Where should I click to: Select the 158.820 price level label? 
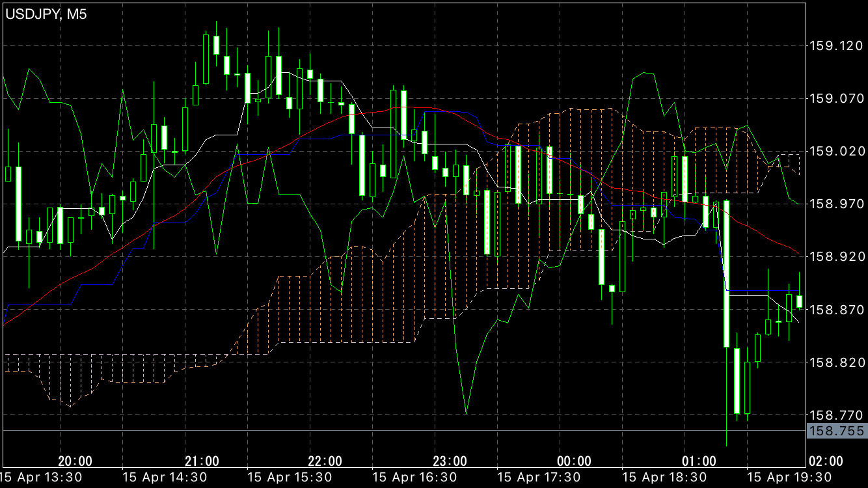tap(835, 362)
